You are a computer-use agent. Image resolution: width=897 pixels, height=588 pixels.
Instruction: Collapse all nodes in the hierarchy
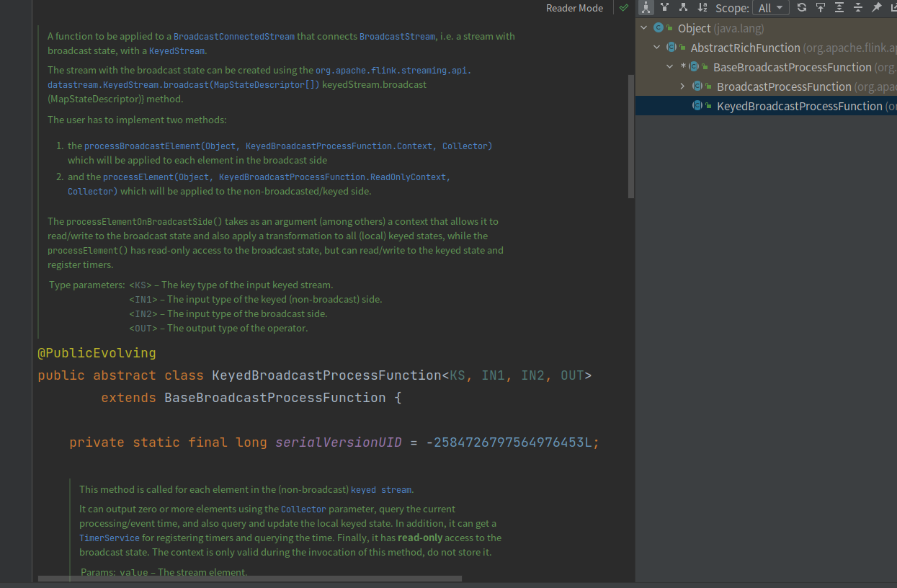click(858, 8)
